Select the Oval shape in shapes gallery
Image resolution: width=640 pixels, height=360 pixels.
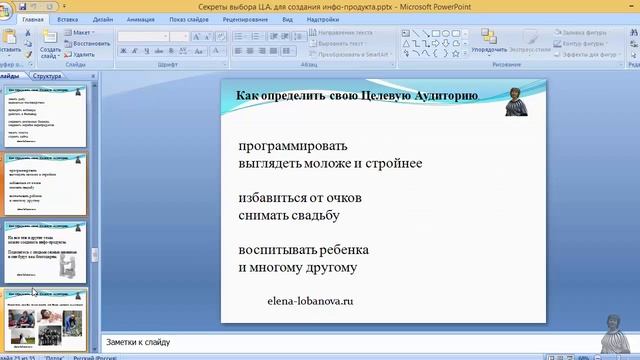[446, 33]
